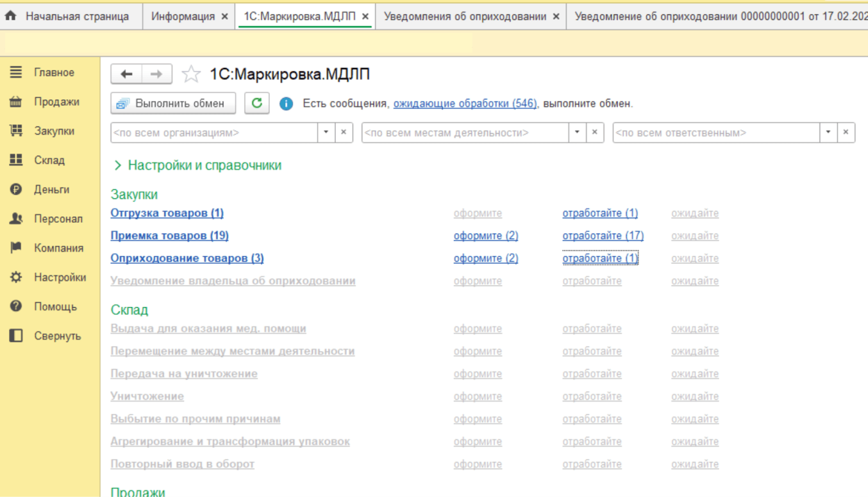Open the Главное section icon

click(16, 72)
